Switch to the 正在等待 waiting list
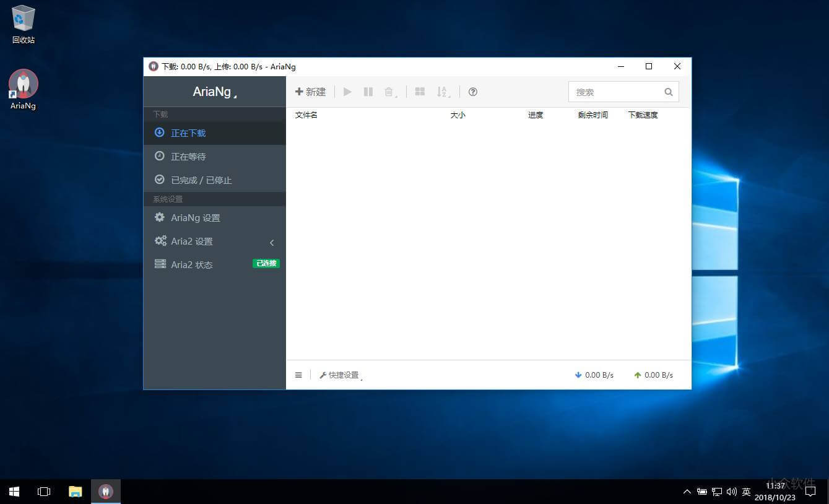The image size is (829, 504). click(188, 156)
